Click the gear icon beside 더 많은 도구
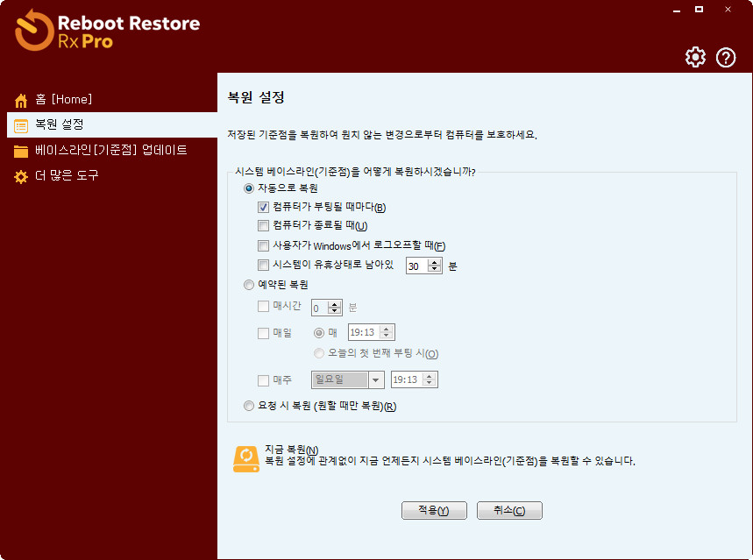 [21, 177]
